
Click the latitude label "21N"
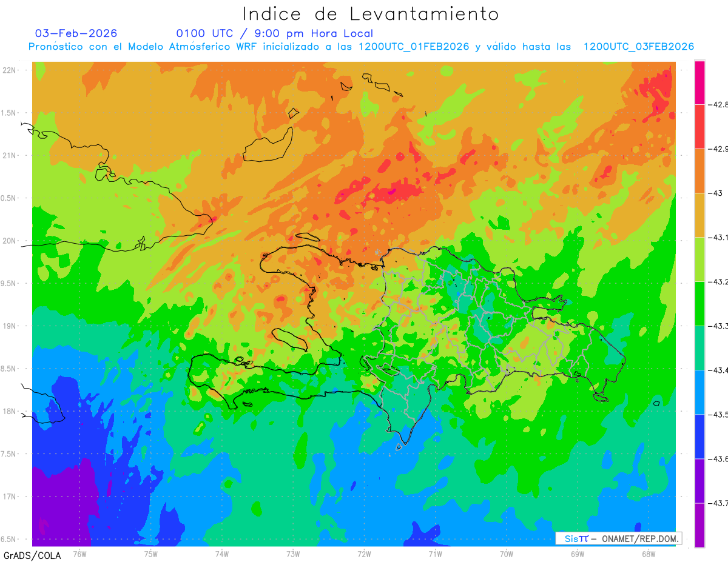coord(10,155)
